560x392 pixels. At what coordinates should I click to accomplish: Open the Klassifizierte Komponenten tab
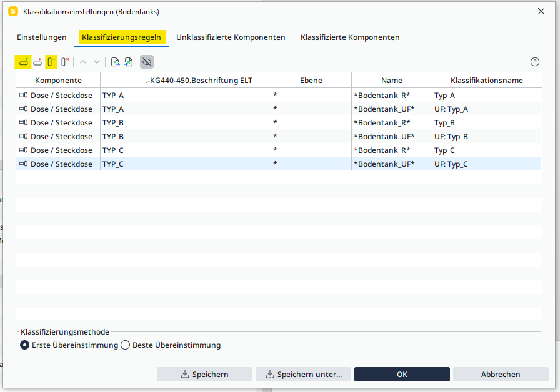click(350, 37)
